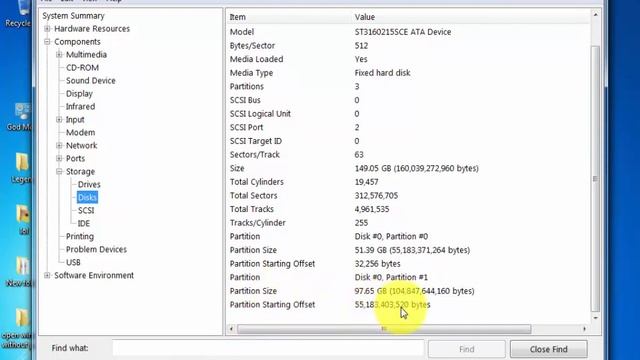This screenshot has height=360, width=640.
Task: Select the Total Tracks row
Action: tap(408, 209)
